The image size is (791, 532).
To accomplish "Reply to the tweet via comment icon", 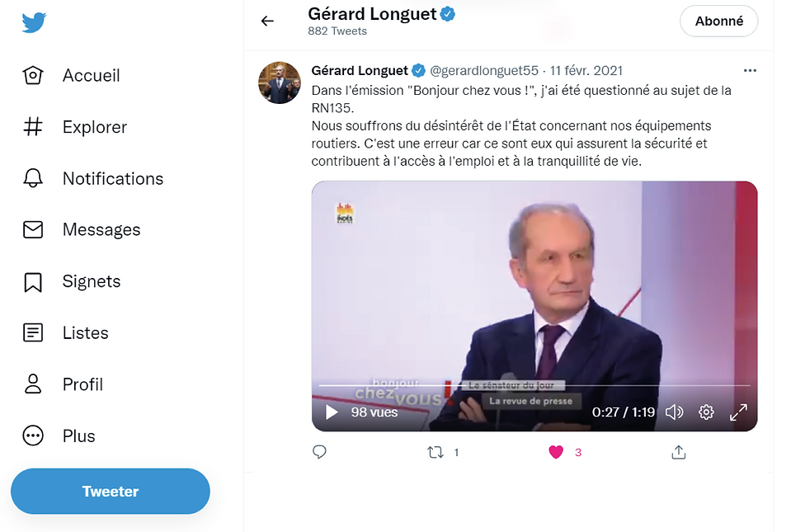I will click(x=320, y=452).
